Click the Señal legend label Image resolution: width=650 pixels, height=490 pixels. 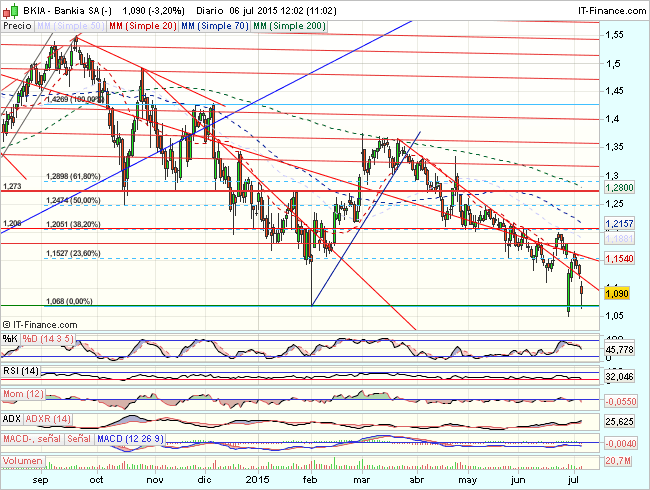point(79,439)
